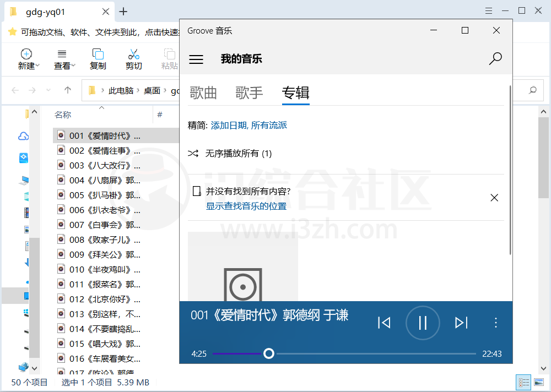Click the forward arrow in file manager
Image resolution: width=551 pixels, height=392 pixels.
[32, 90]
